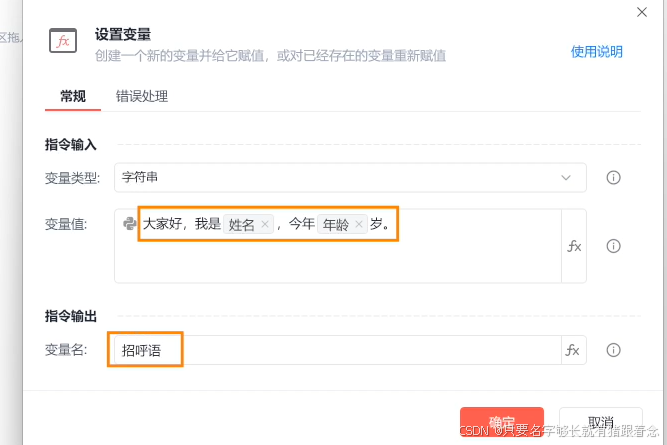The image size is (667, 445).
Task: Close the 设置变量 dialog
Action: point(642,11)
